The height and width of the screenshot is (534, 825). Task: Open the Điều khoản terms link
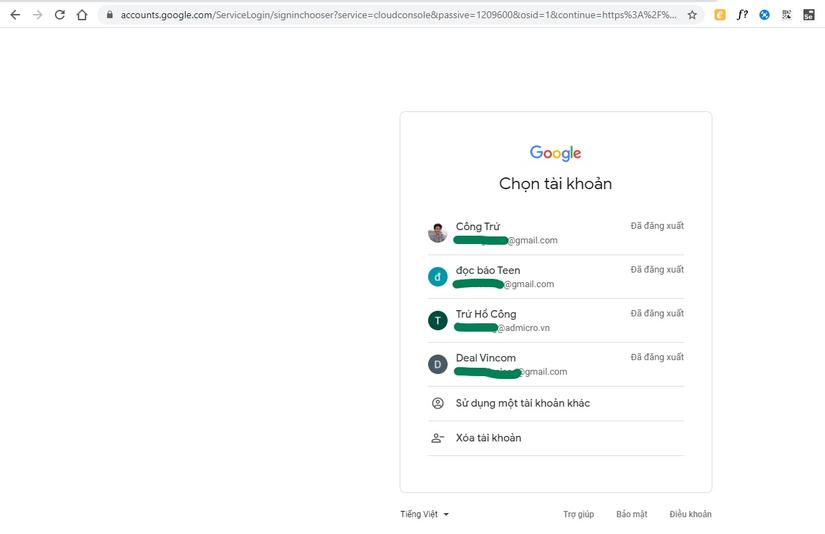click(x=690, y=514)
